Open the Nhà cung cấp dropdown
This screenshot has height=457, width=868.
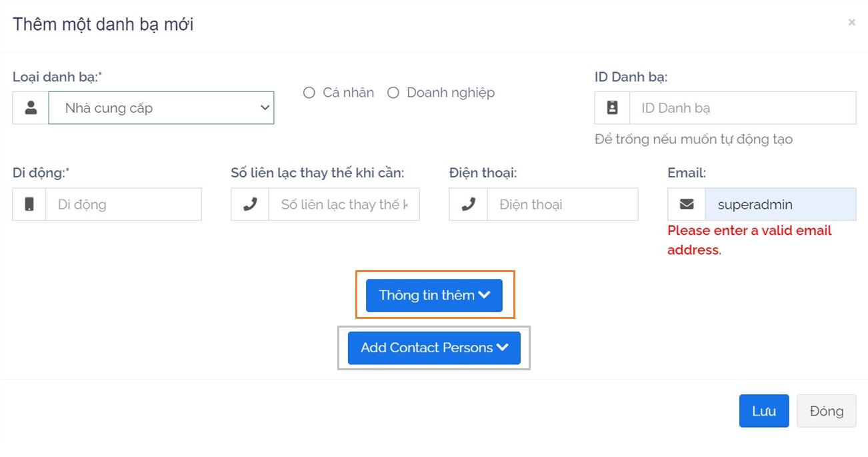161,108
